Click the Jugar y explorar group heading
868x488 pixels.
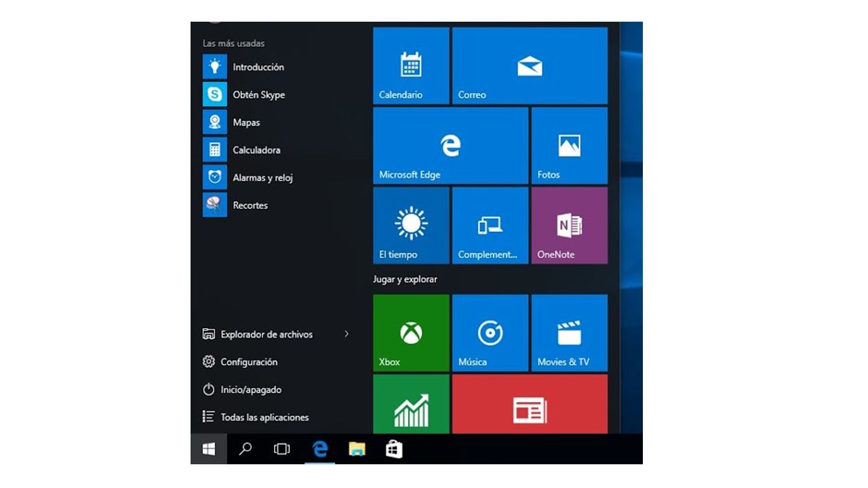(x=406, y=279)
